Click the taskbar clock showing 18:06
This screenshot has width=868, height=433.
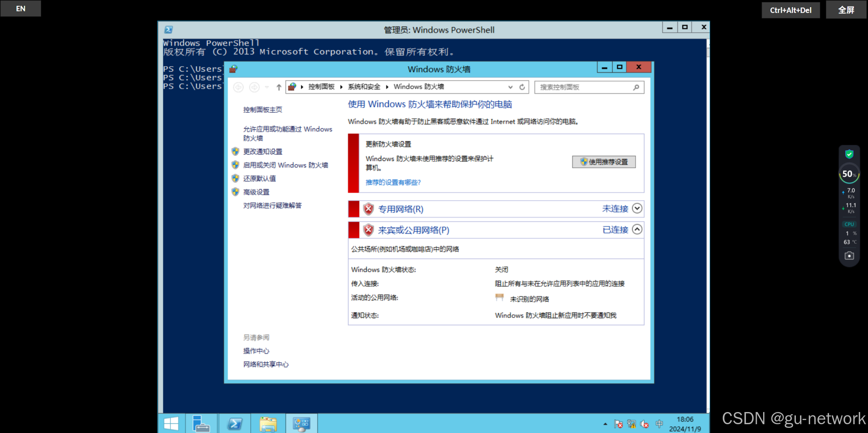pos(685,424)
